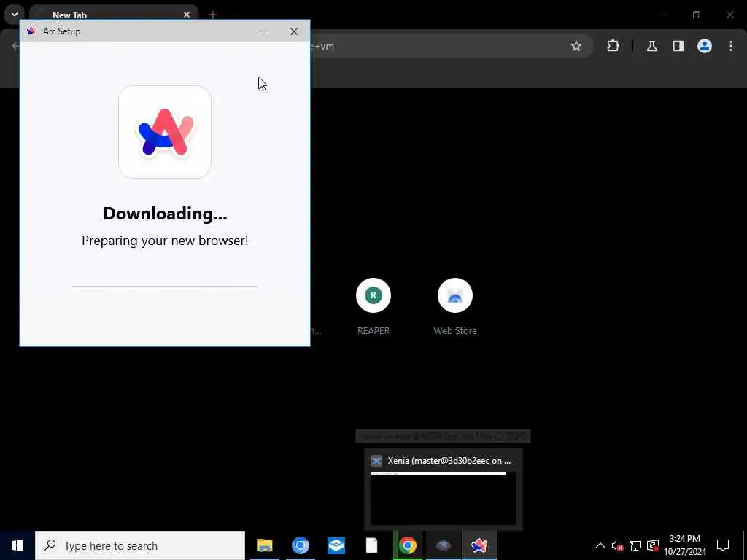Click the Xenia window preview thumbnail

[x=443, y=499]
